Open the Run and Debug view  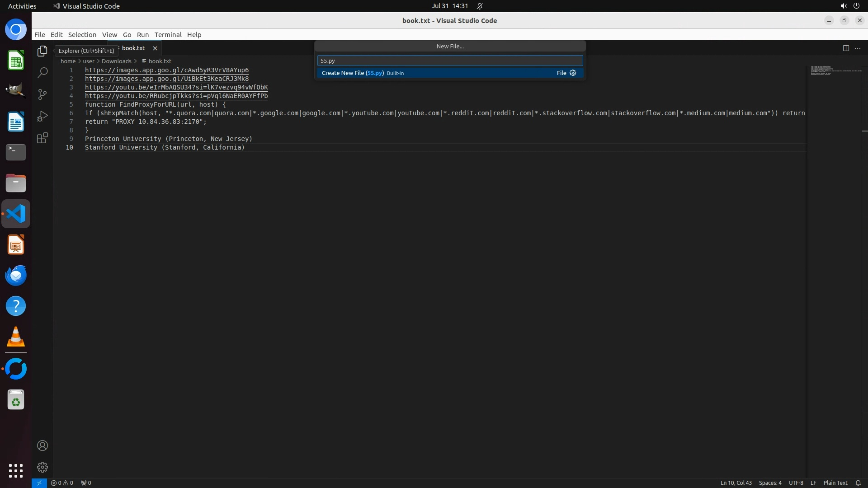coord(42,116)
